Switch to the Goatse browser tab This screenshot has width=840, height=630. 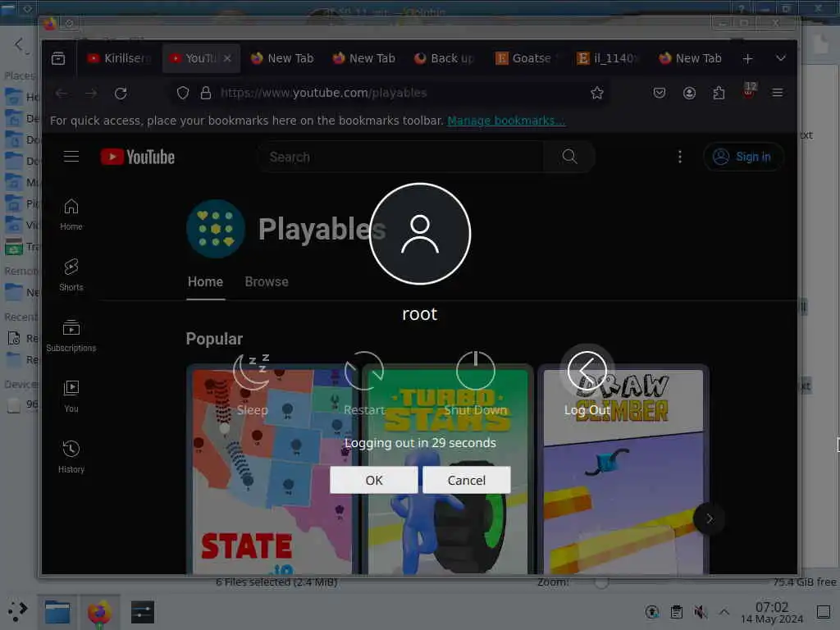pos(526,58)
